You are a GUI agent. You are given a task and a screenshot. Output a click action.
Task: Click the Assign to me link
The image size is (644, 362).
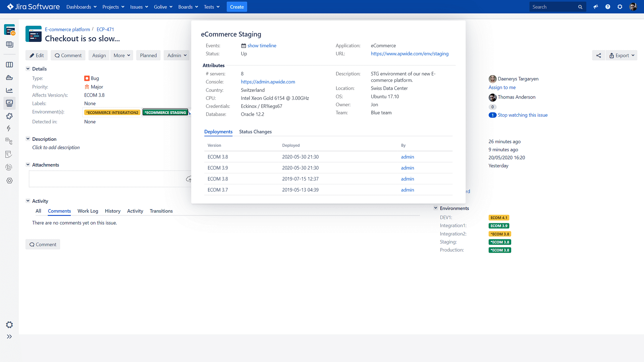(x=502, y=87)
